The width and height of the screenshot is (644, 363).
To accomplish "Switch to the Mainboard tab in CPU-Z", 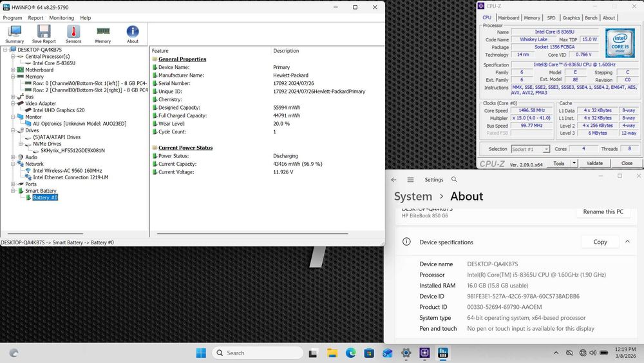I will [x=509, y=18].
